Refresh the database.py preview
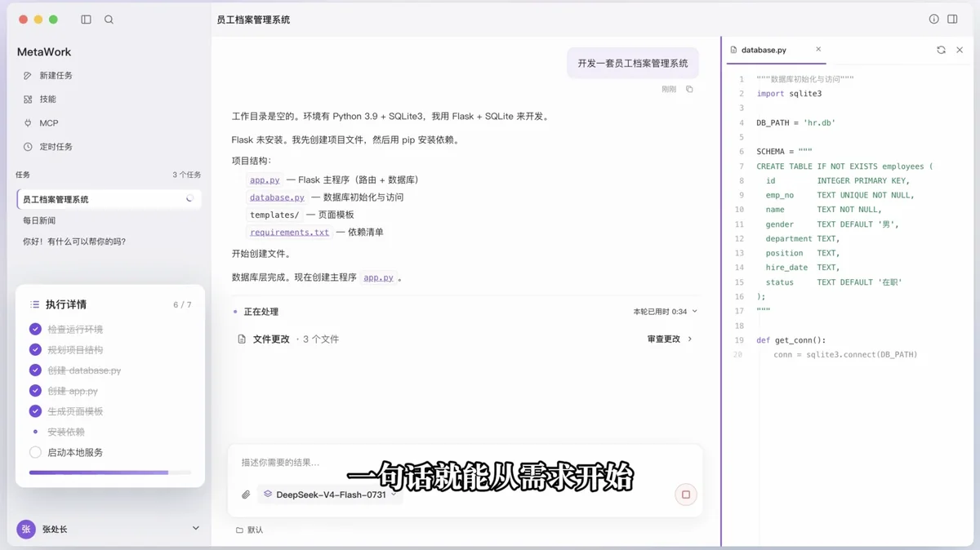This screenshot has height=550, width=980. pos(941,50)
